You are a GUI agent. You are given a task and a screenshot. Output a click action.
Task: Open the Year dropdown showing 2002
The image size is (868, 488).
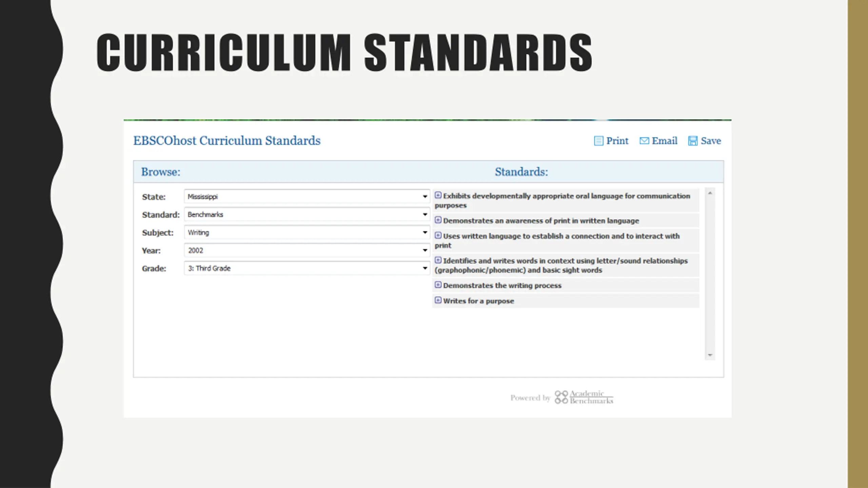pos(307,250)
